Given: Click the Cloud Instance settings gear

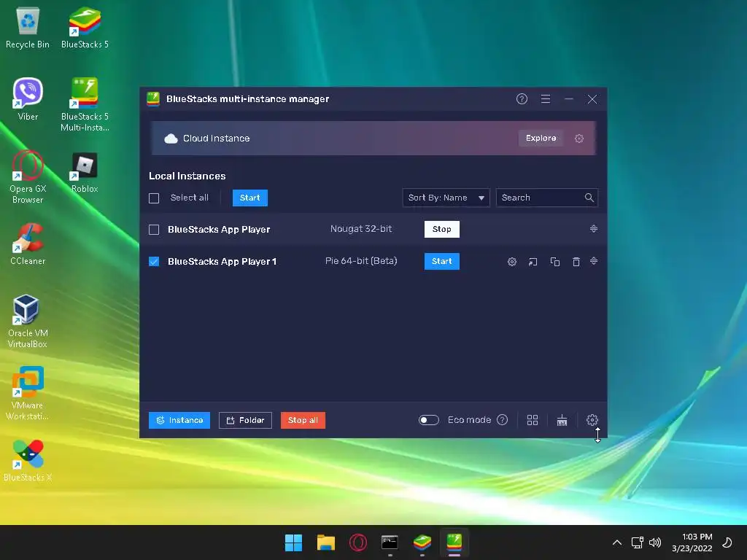Looking at the screenshot, I should click(578, 139).
